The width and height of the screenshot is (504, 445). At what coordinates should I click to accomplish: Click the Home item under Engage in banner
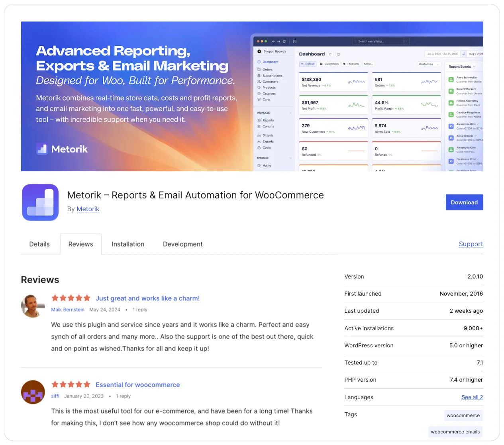click(264, 165)
